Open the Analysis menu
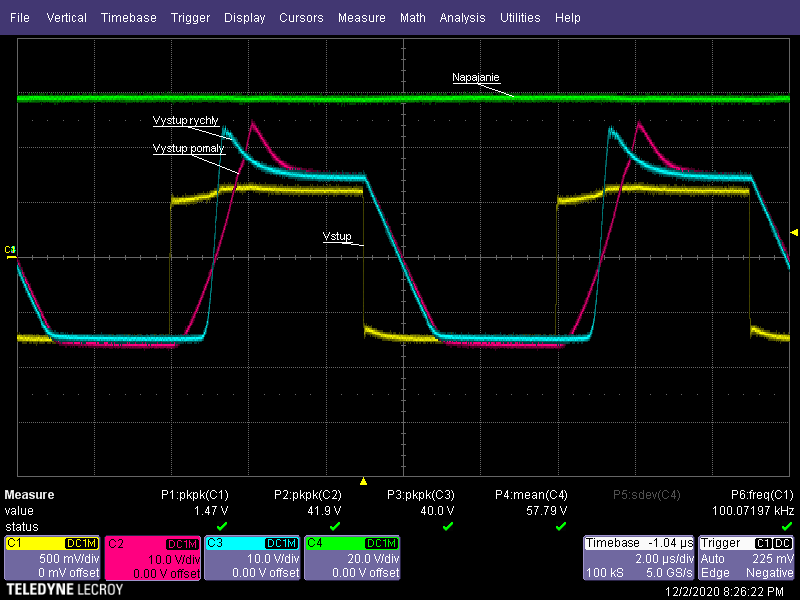The width and height of the screenshot is (800, 600). (462, 18)
